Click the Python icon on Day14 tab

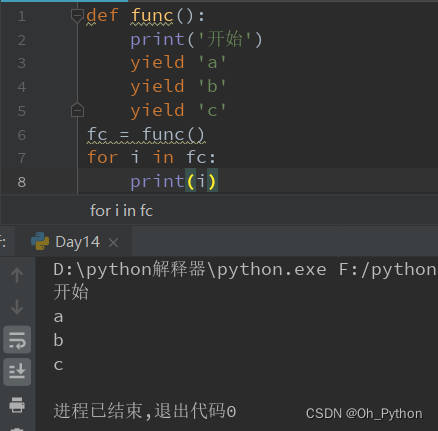(x=40, y=241)
